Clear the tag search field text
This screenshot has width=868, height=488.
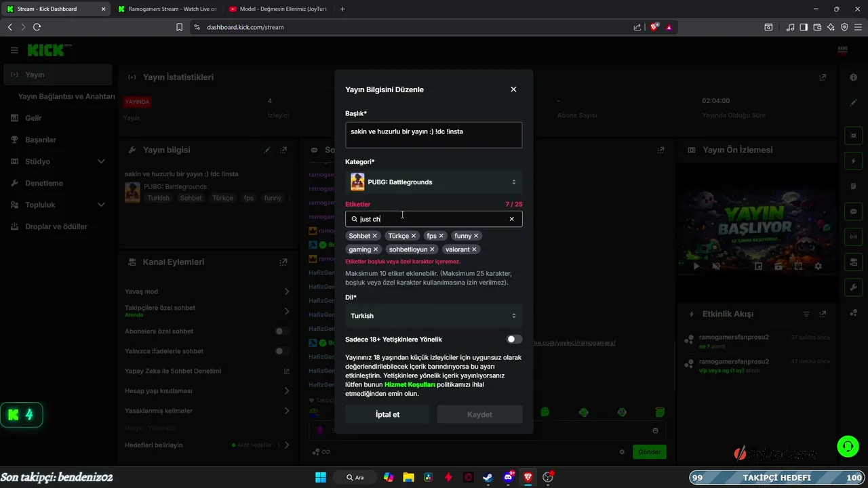[x=511, y=219]
